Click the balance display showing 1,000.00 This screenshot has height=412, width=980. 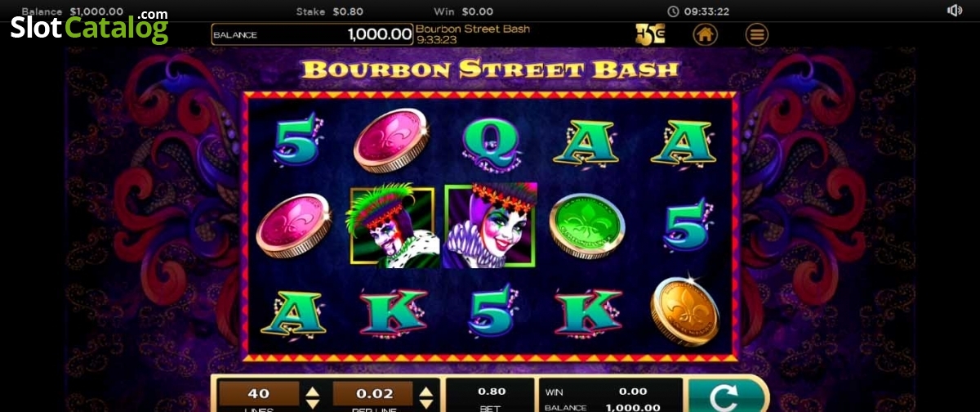[312, 34]
